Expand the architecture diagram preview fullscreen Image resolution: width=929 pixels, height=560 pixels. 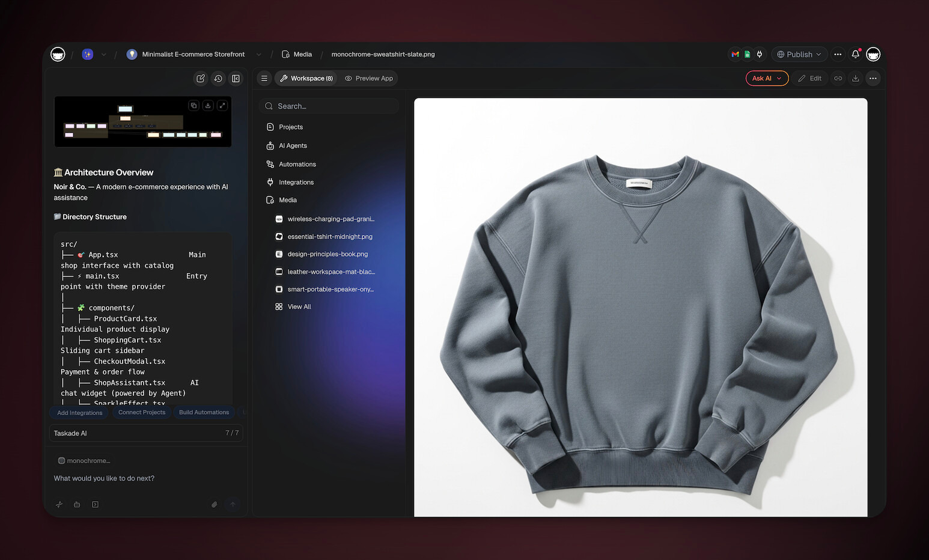(x=222, y=105)
